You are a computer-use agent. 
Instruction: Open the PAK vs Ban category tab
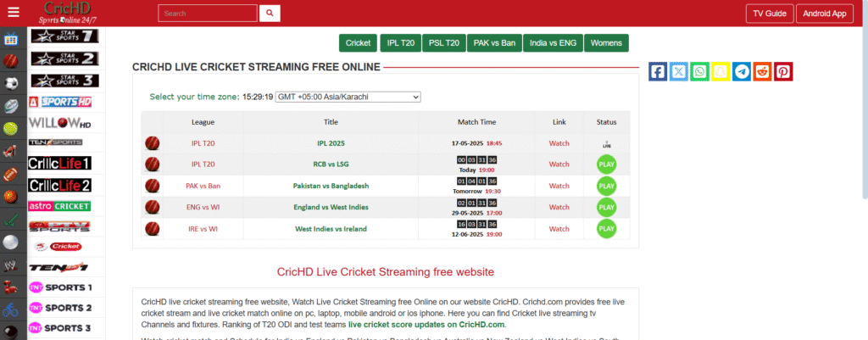pyautogui.click(x=494, y=43)
